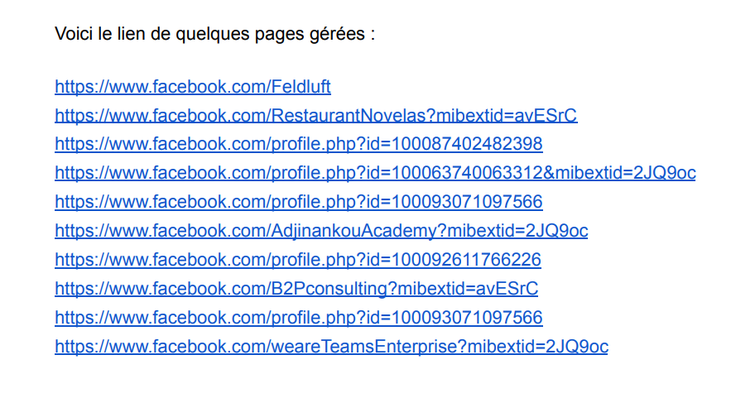This screenshot has height=403, width=736.
Task: Open the Feldluft Facebook page link
Action: [193, 87]
